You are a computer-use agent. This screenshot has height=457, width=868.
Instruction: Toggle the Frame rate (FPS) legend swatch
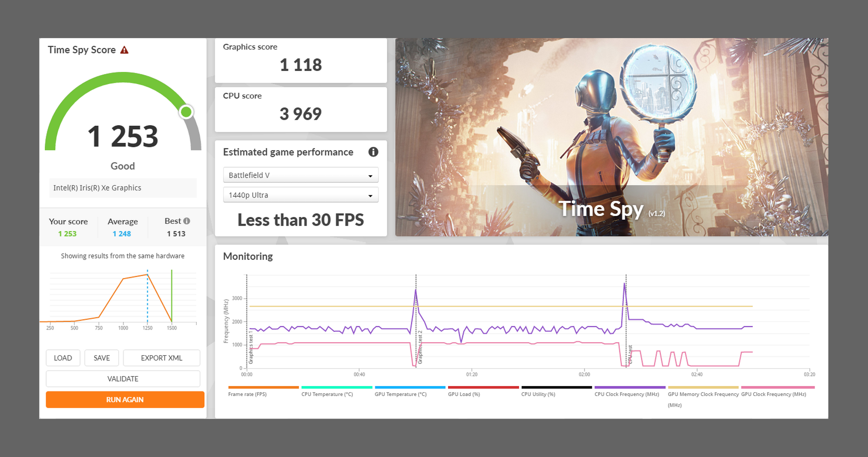(264, 387)
